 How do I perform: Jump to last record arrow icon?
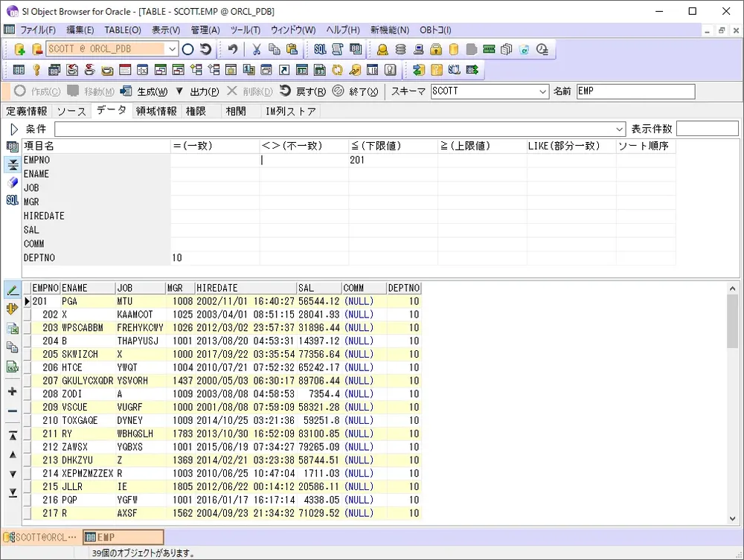click(x=13, y=492)
